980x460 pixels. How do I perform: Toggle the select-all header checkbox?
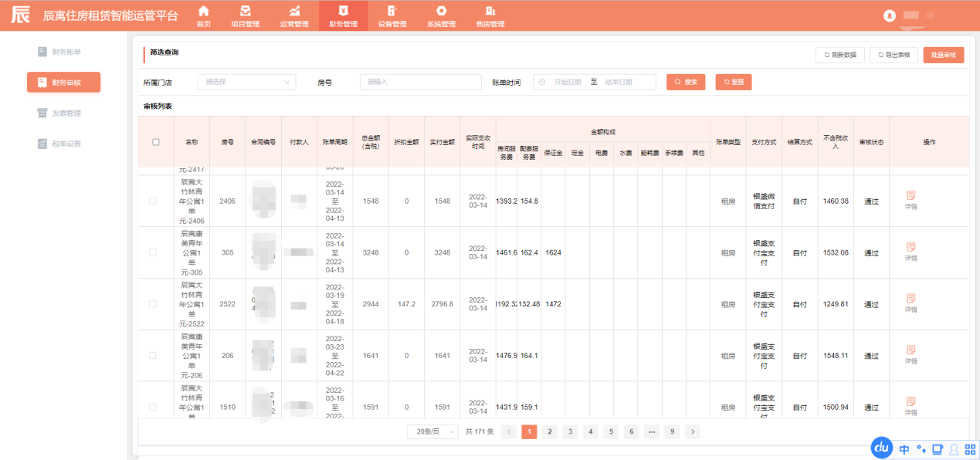tap(156, 142)
